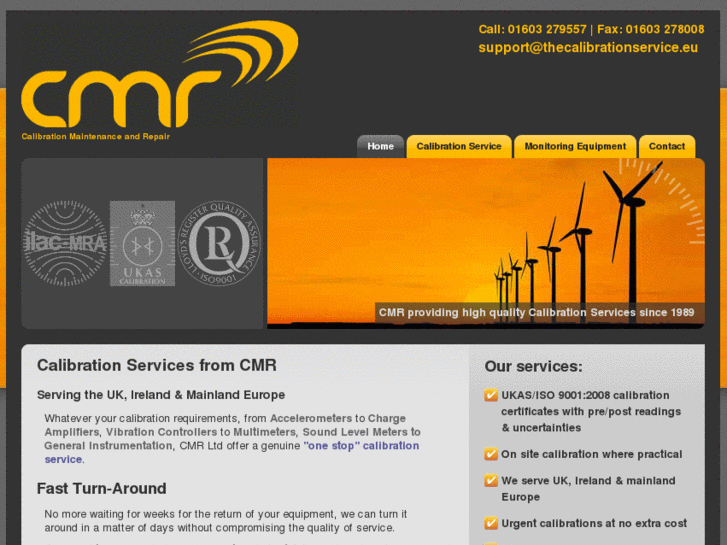Open the Calibration Service tab

459,147
